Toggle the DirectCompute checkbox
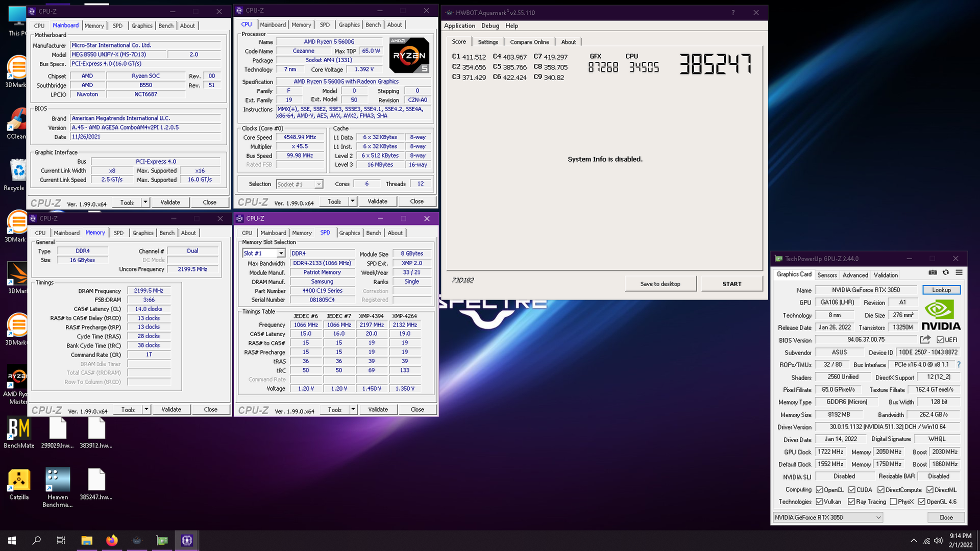Image resolution: width=980 pixels, height=551 pixels. [x=881, y=490]
